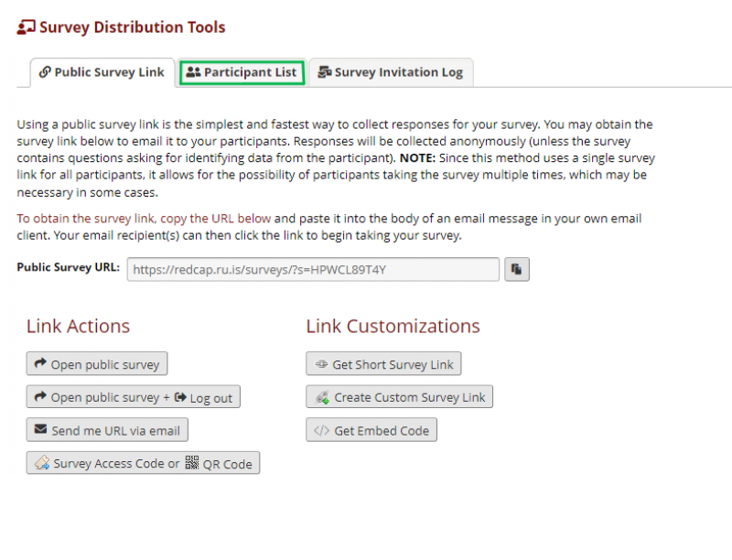
Task: Open public survey button
Action: click(x=97, y=363)
